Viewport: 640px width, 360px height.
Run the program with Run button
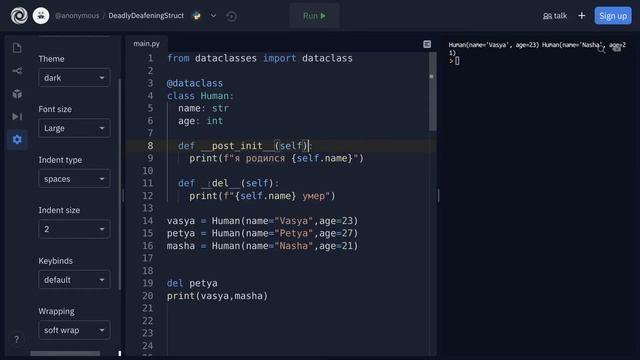(314, 16)
